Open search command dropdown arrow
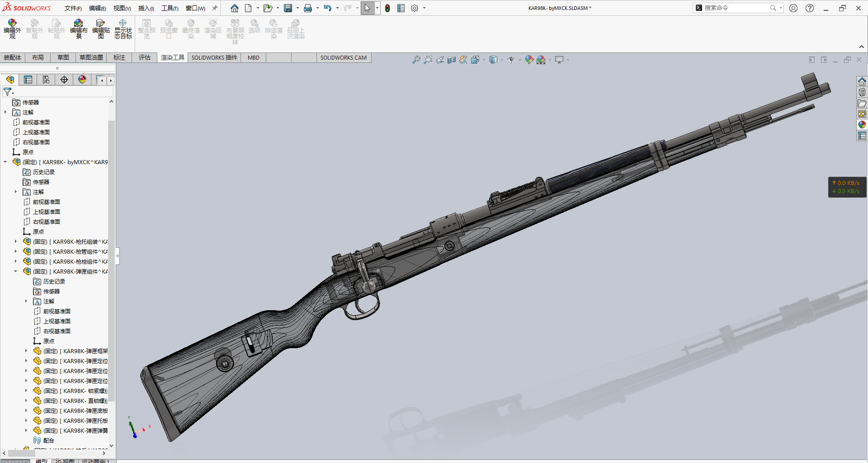The image size is (868, 463). [781, 8]
